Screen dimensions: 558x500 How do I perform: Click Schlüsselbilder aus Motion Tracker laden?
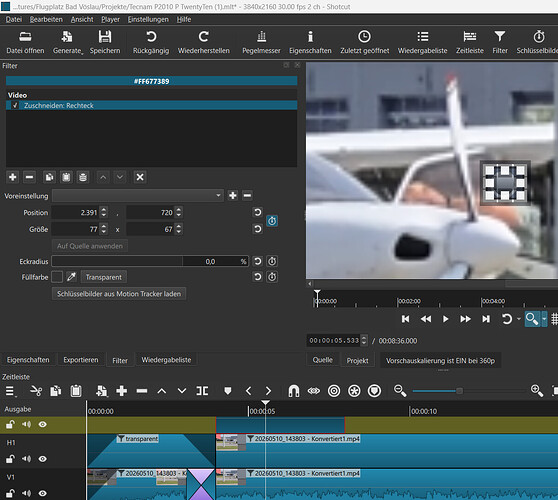click(119, 294)
